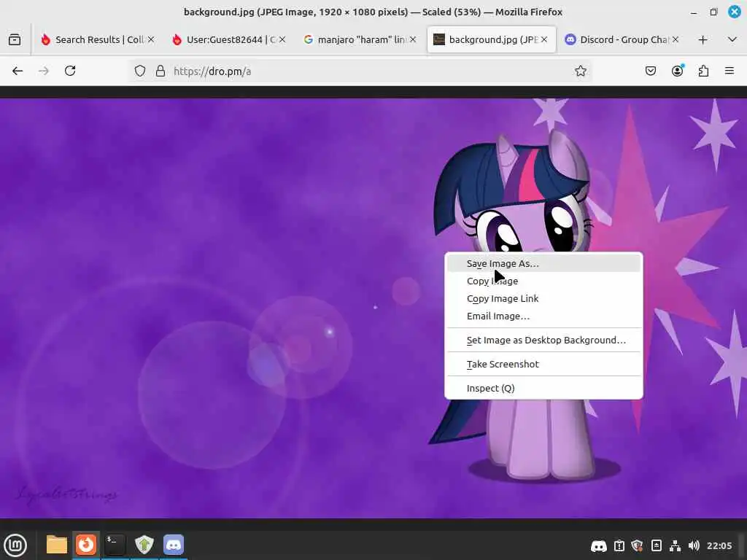
Task: Open Update Manager shield in taskbar
Action: [144, 545]
